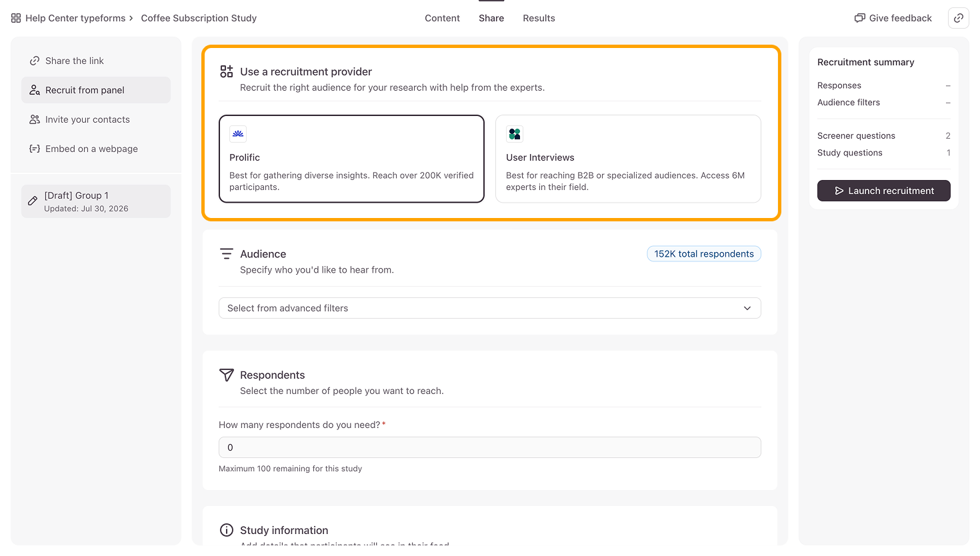Screen dimensions: 980x556
Task: Open the Content tab
Action: tap(442, 18)
